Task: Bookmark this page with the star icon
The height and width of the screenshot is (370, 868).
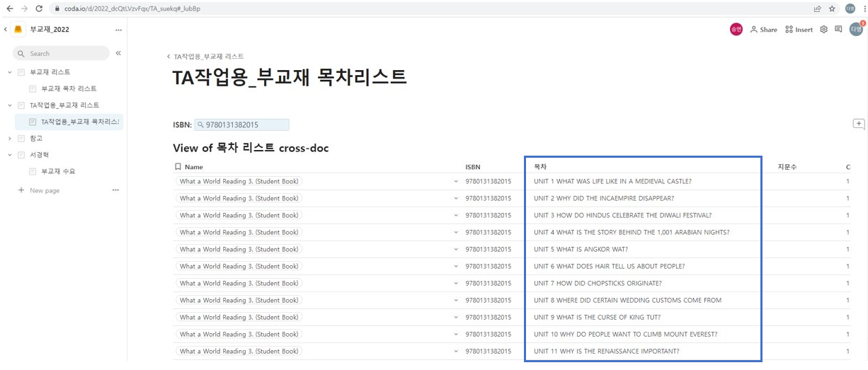Action: [x=832, y=8]
